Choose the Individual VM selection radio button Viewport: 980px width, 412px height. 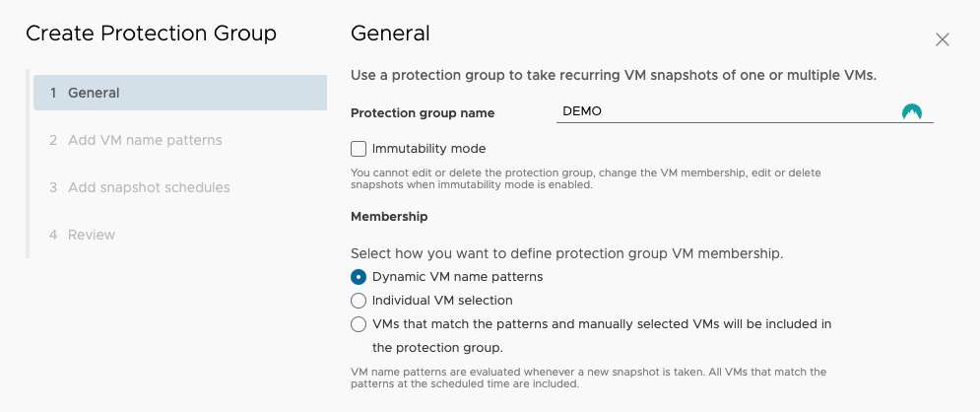[359, 301]
